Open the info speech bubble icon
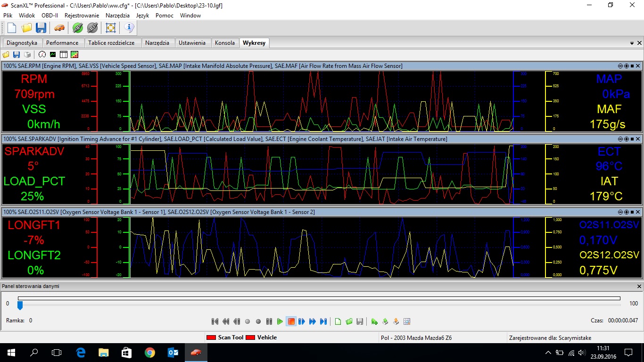Screen dimensions: 644x362 click(129, 28)
